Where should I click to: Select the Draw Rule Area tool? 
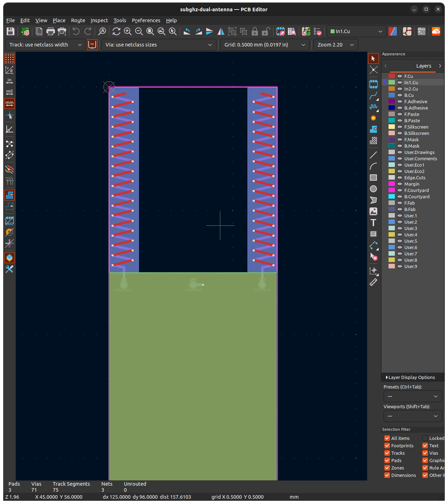pyautogui.click(x=374, y=141)
